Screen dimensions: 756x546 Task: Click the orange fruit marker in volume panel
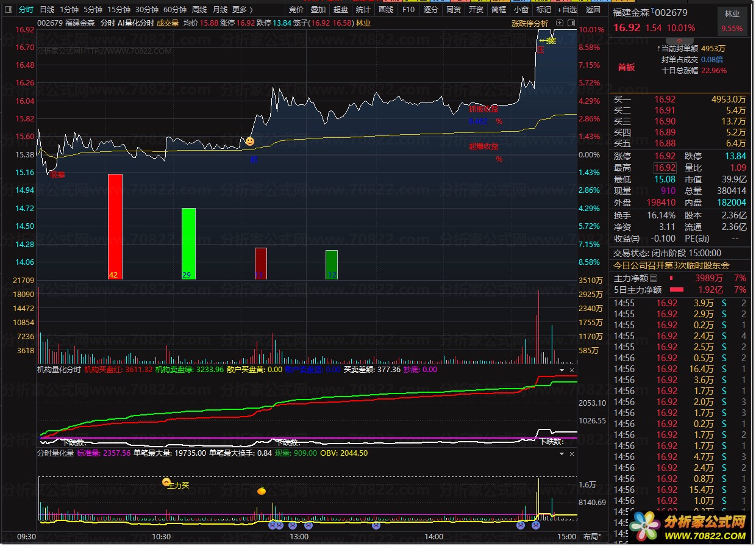coord(261,490)
